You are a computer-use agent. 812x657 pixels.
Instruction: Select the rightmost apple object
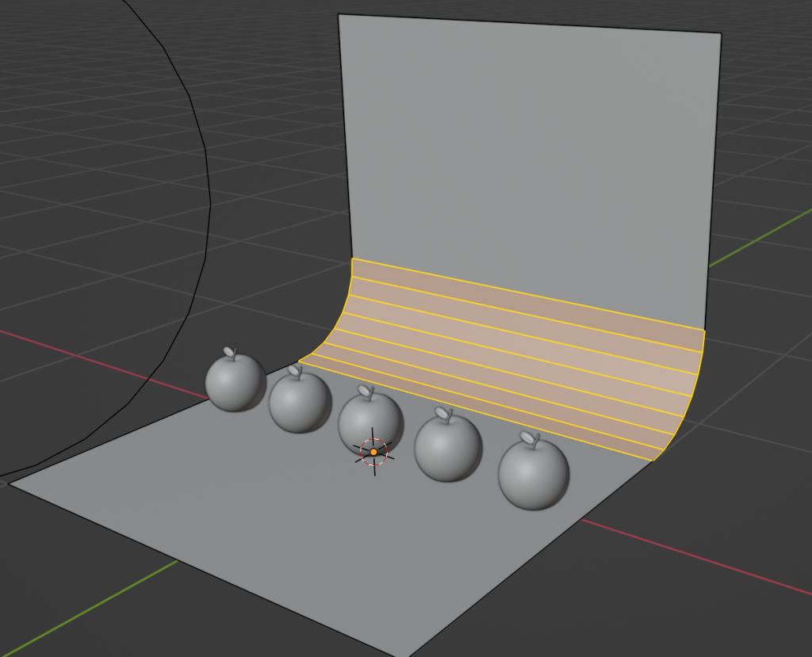click(x=533, y=474)
